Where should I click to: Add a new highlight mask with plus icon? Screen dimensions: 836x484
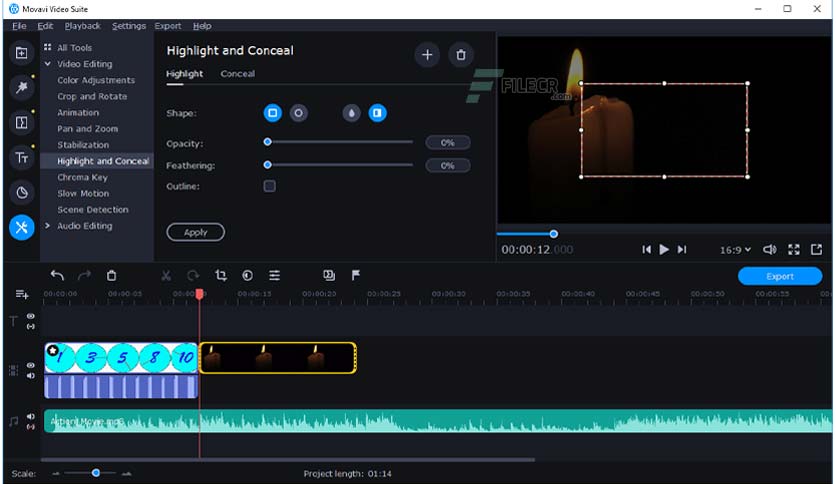[427, 55]
